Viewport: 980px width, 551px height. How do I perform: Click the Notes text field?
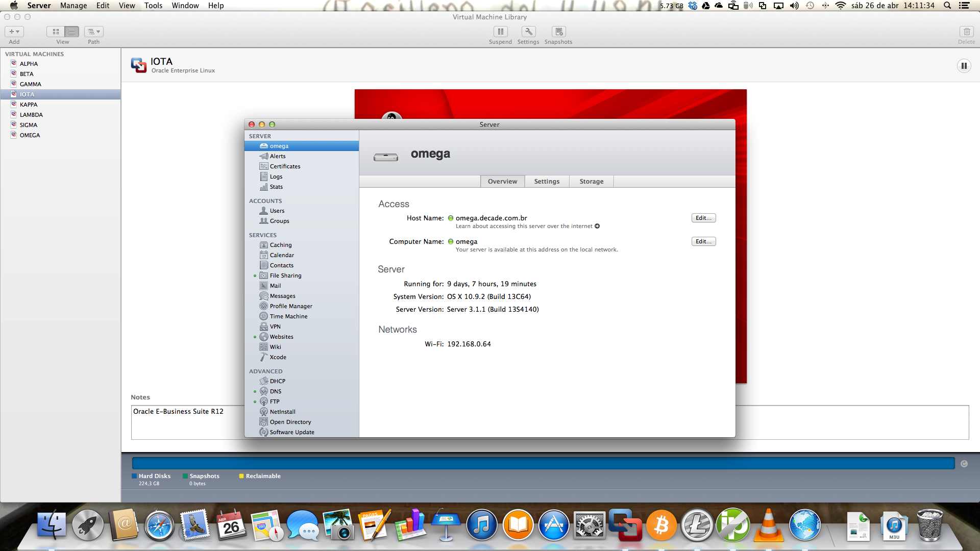click(x=550, y=422)
